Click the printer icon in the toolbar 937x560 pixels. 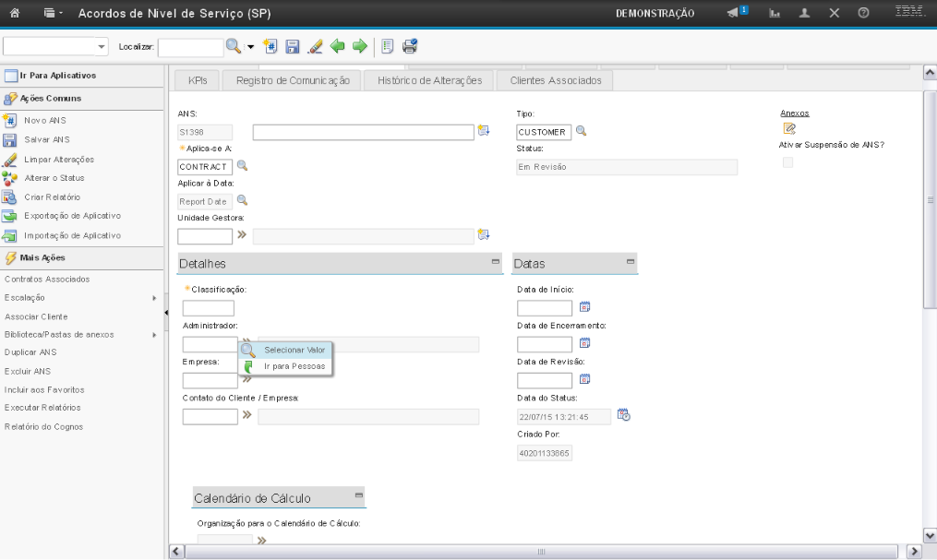(410, 46)
